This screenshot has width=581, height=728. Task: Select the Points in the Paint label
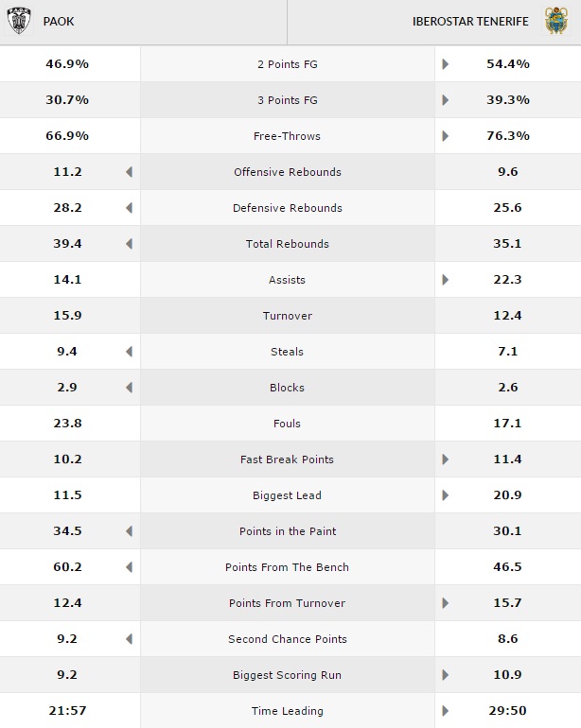click(x=288, y=531)
